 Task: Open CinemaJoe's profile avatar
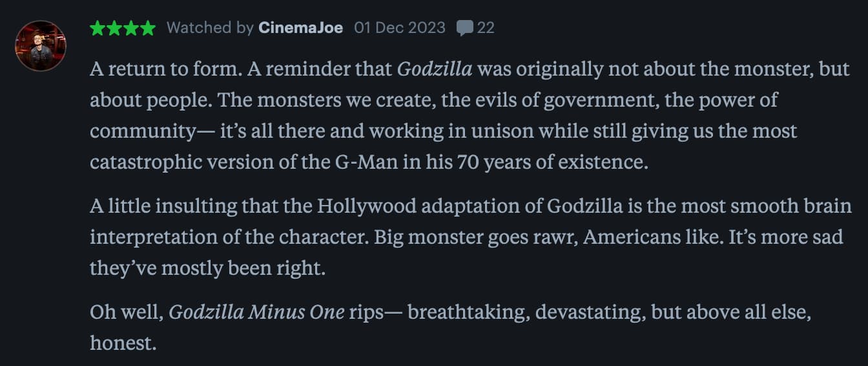point(41,46)
